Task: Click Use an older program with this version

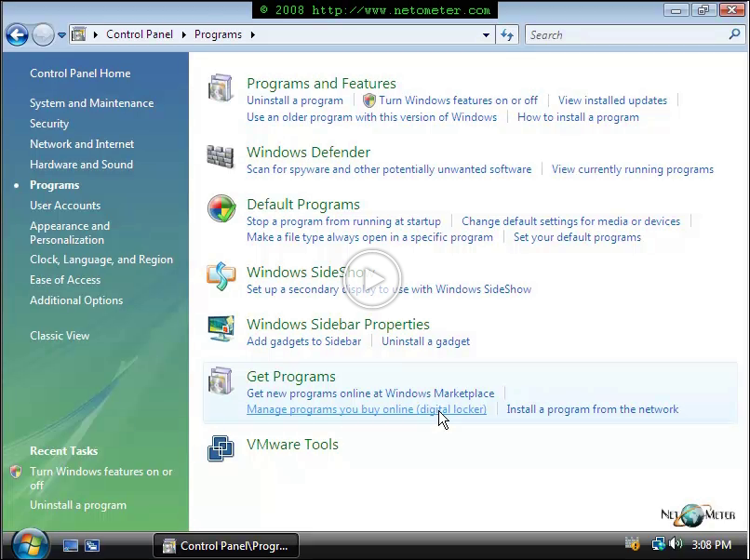Action: tap(371, 117)
